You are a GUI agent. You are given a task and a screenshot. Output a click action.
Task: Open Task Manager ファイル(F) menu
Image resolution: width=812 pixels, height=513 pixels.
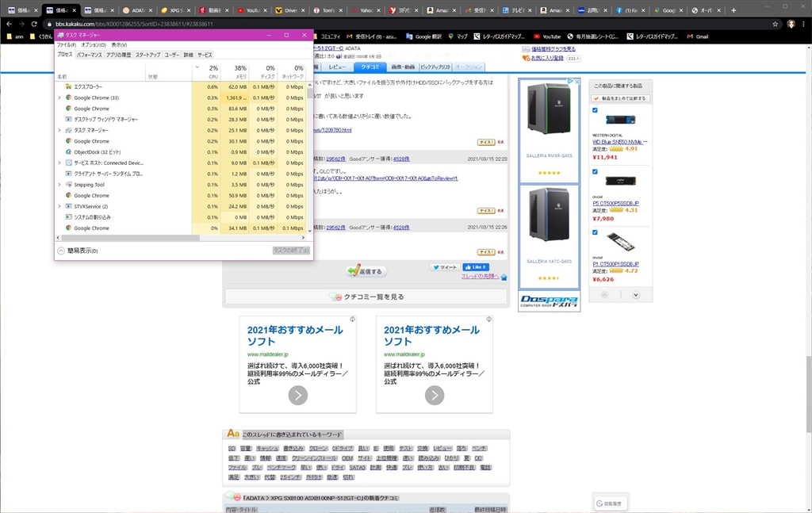coord(67,45)
